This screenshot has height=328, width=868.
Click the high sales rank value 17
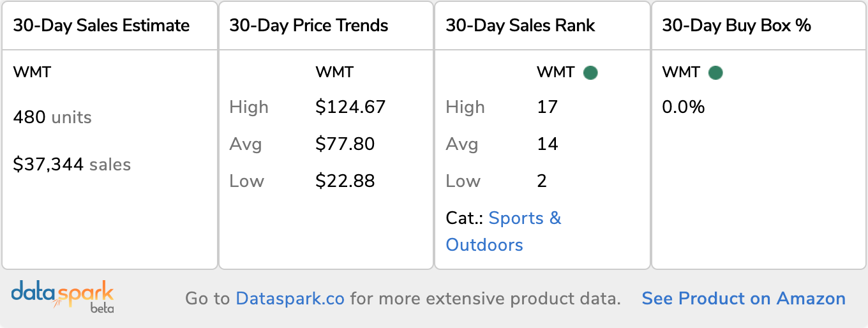click(x=548, y=107)
